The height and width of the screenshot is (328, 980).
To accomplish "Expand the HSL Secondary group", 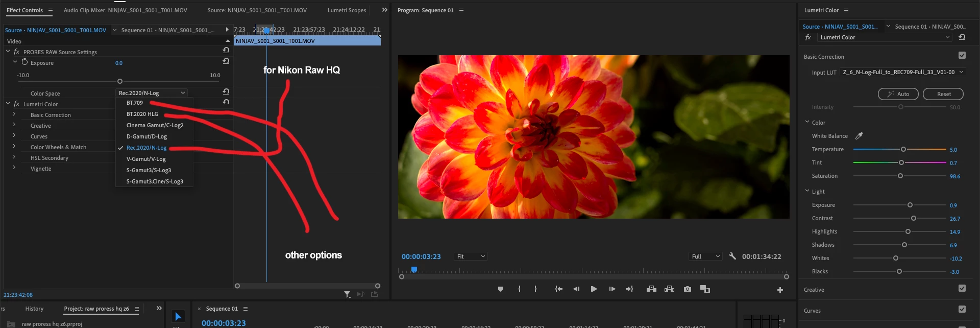I will click(x=14, y=157).
